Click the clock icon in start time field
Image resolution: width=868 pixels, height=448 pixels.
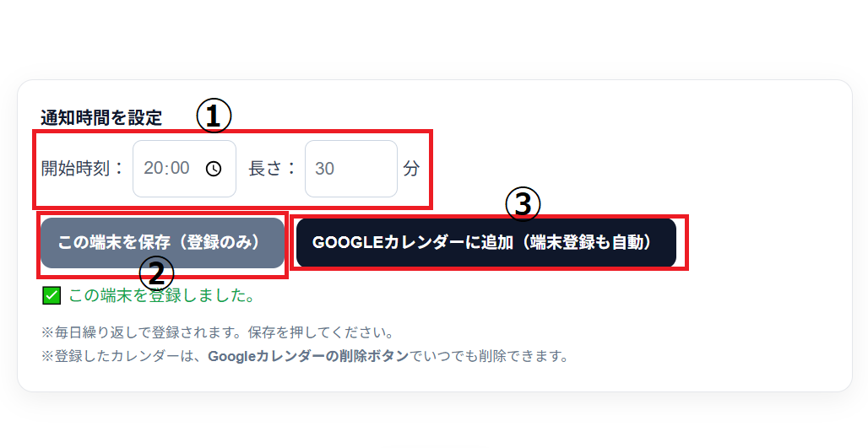pyautogui.click(x=214, y=169)
